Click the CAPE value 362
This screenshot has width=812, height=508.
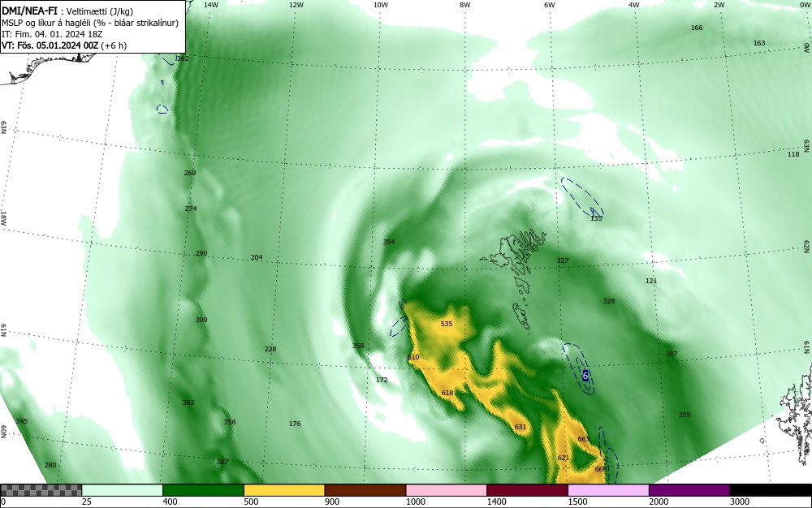click(x=183, y=58)
